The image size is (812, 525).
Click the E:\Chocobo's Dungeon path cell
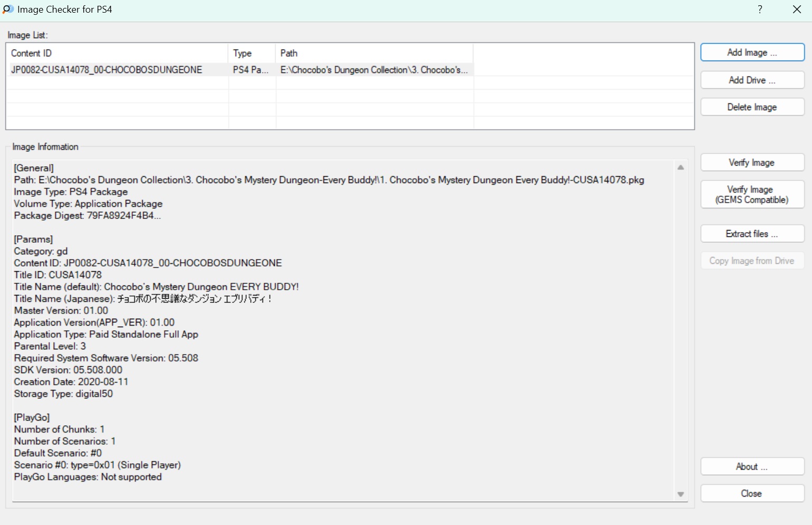(x=373, y=70)
